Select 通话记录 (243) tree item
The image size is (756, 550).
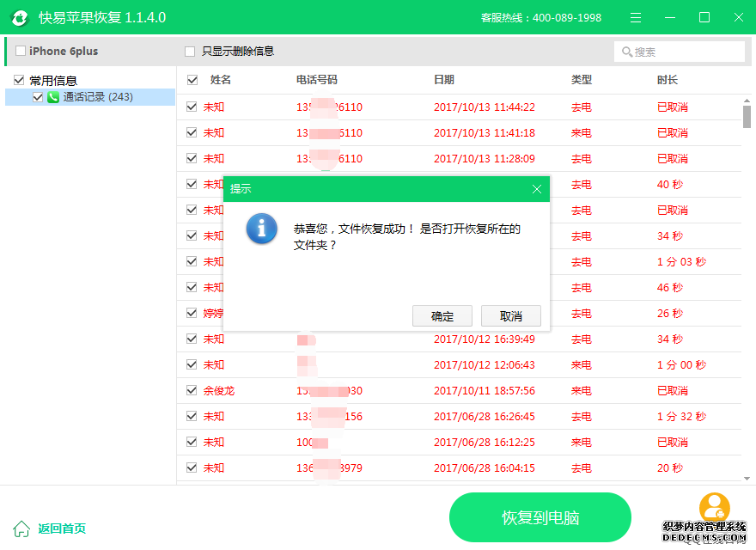point(90,97)
